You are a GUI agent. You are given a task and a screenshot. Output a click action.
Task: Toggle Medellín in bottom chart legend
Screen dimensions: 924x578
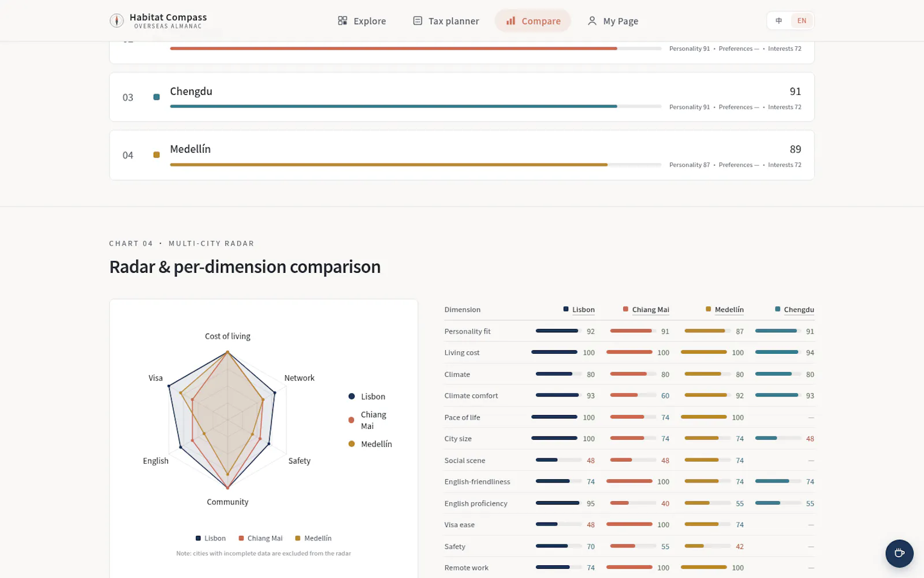point(314,538)
